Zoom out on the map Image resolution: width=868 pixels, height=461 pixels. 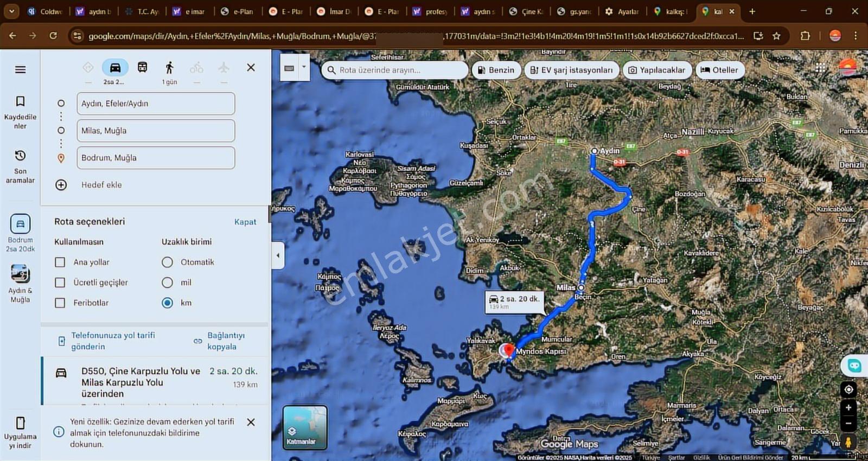[x=848, y=424]
